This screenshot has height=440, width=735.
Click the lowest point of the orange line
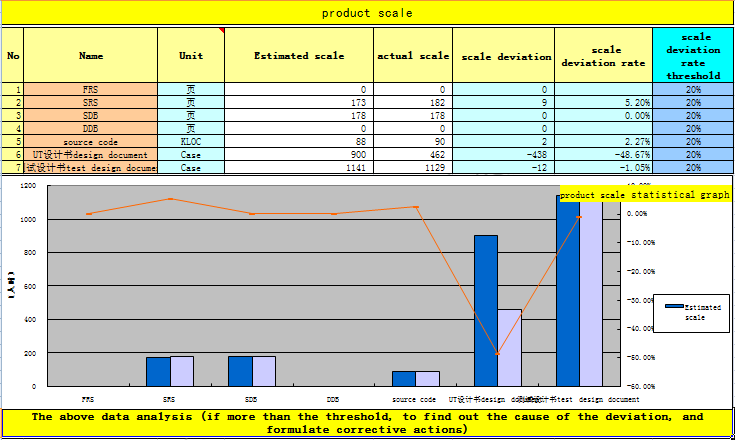tap(497, 355)
